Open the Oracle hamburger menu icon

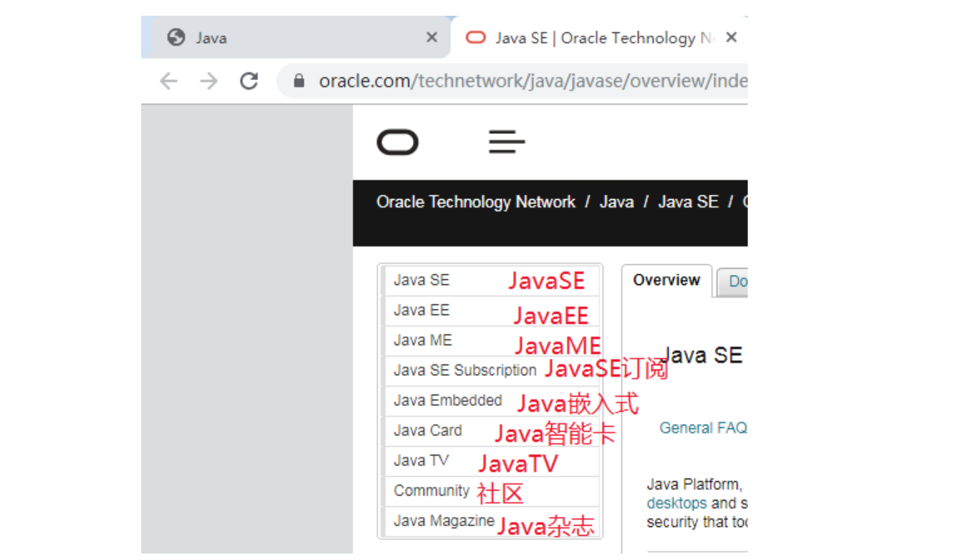507,142
